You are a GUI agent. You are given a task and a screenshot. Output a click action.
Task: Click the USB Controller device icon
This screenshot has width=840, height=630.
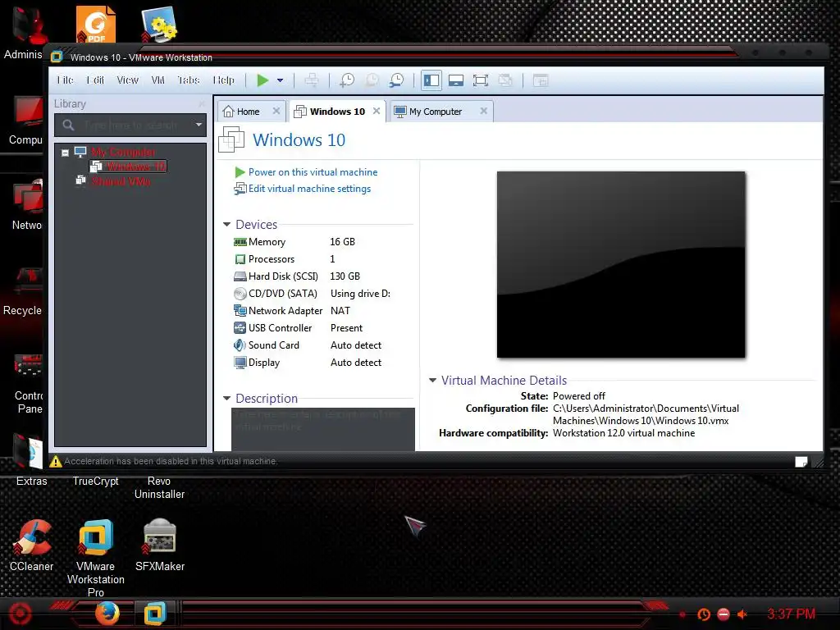coord(240,328)
